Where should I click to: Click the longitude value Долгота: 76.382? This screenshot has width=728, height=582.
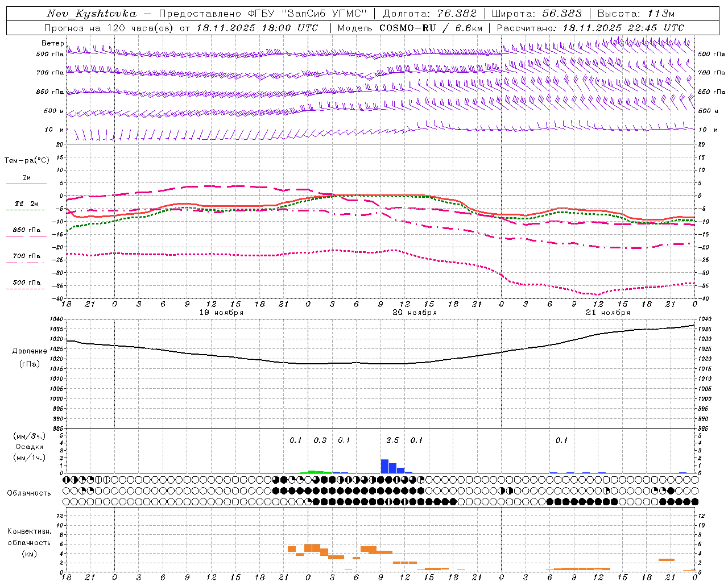tap(429, 14)
